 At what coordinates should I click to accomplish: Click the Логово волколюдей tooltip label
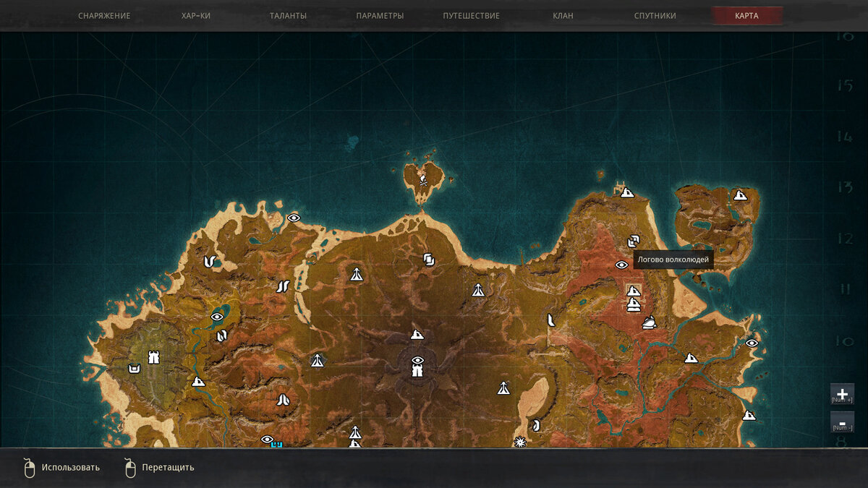click(x=673, y=260)
